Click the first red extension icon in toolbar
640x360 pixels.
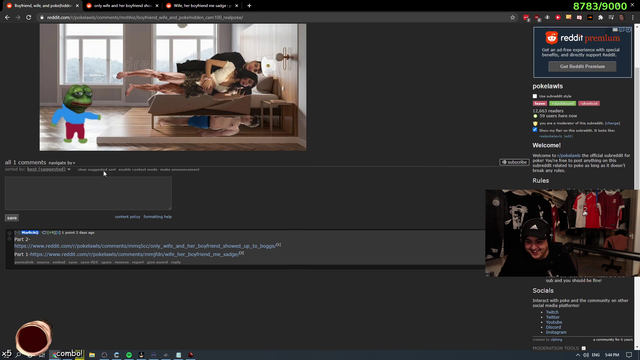[526, 18]
